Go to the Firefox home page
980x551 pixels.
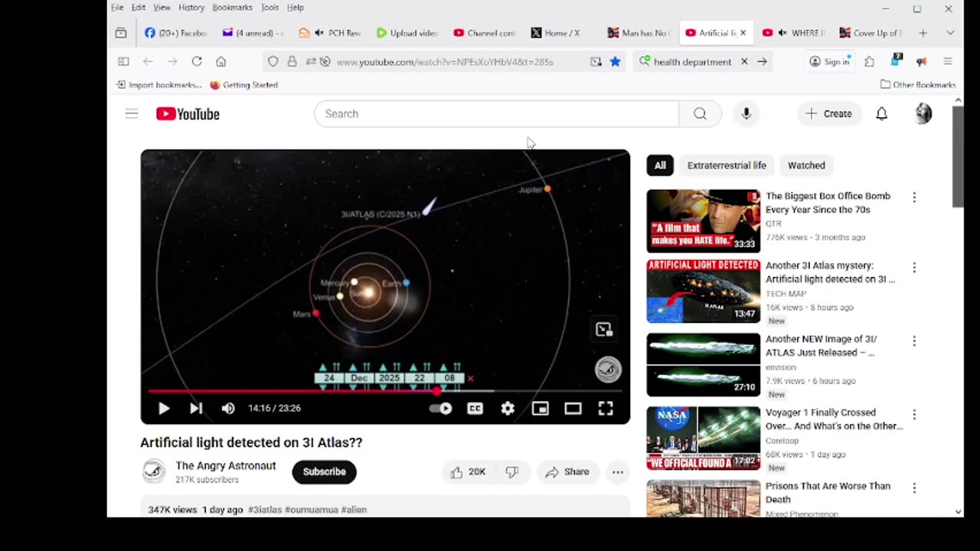220,61
